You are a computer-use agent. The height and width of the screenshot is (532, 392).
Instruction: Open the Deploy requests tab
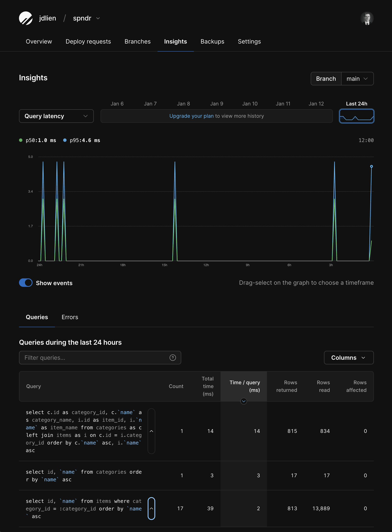(x=88, y=42)
